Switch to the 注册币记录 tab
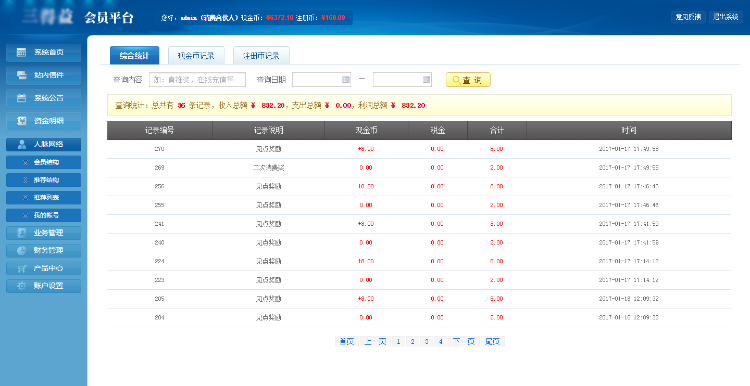 (261, 55)
